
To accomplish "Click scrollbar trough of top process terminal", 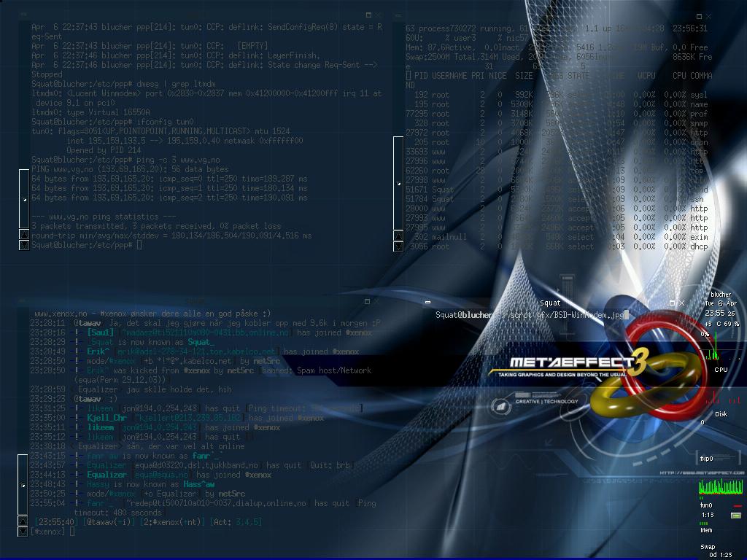I will coord(398,183).
